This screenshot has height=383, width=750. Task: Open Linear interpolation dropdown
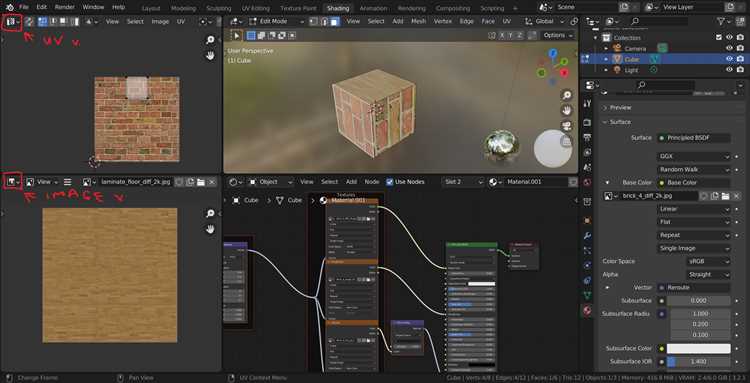[x=694, y=209]
